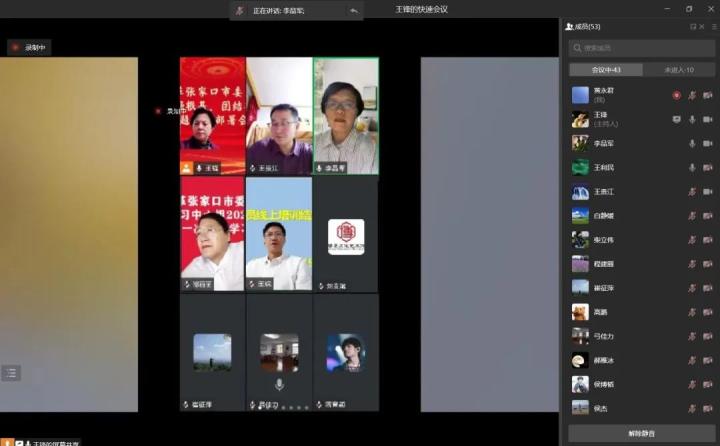720x446 pixels.
Task: Click 王锋's screen-share icon in member list
Action: (676, 119)
